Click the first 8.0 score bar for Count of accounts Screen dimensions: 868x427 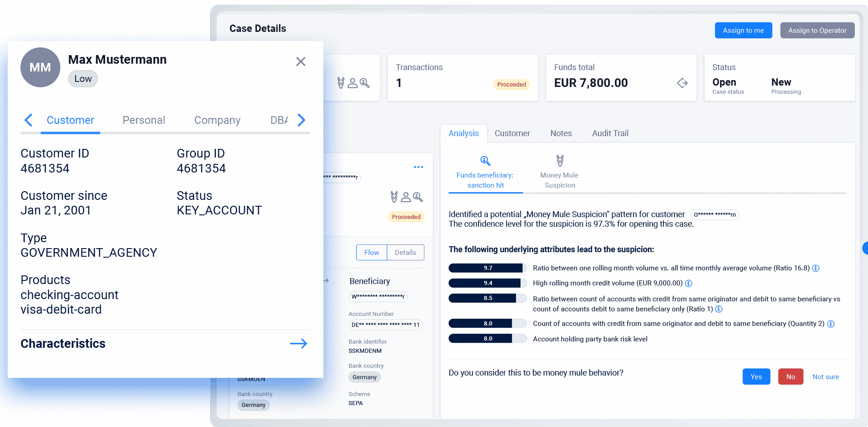[x=488, y=324]
